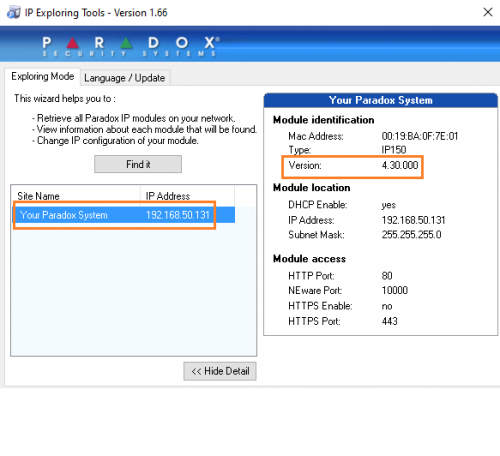Click the Find it button
The height and width of the screenshot is (456, 500).
[x=138, y=164]
